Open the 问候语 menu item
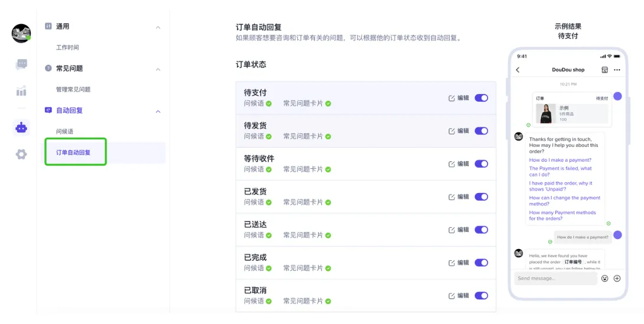The image size is (644, 324). point(64,131)
